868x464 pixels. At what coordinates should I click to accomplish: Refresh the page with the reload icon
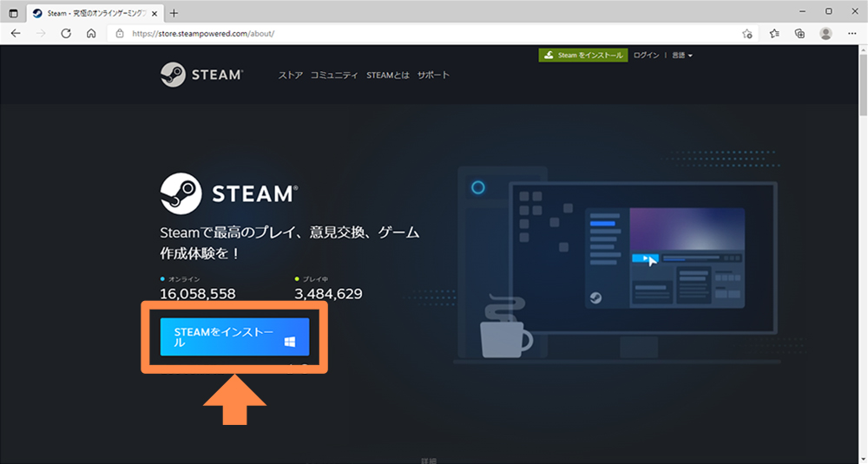point(66,33)
